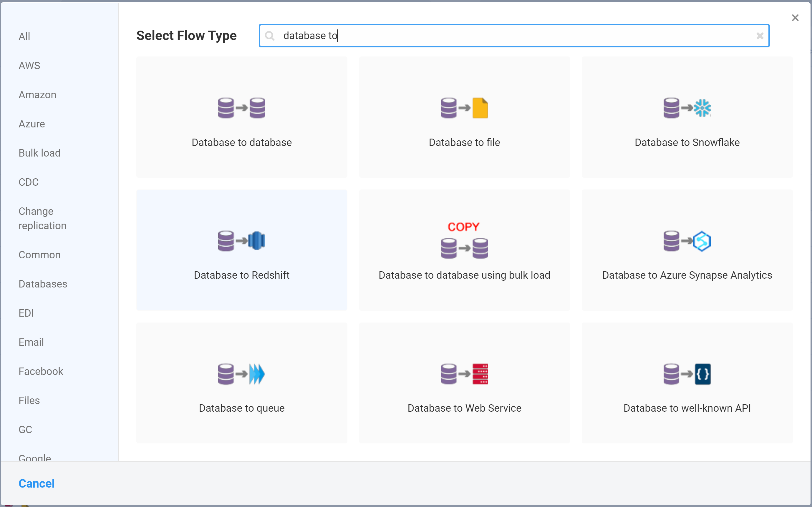Filter flows by the Bulk load category
This screenshot has height=507, width=812.
[x=39, y=153]
